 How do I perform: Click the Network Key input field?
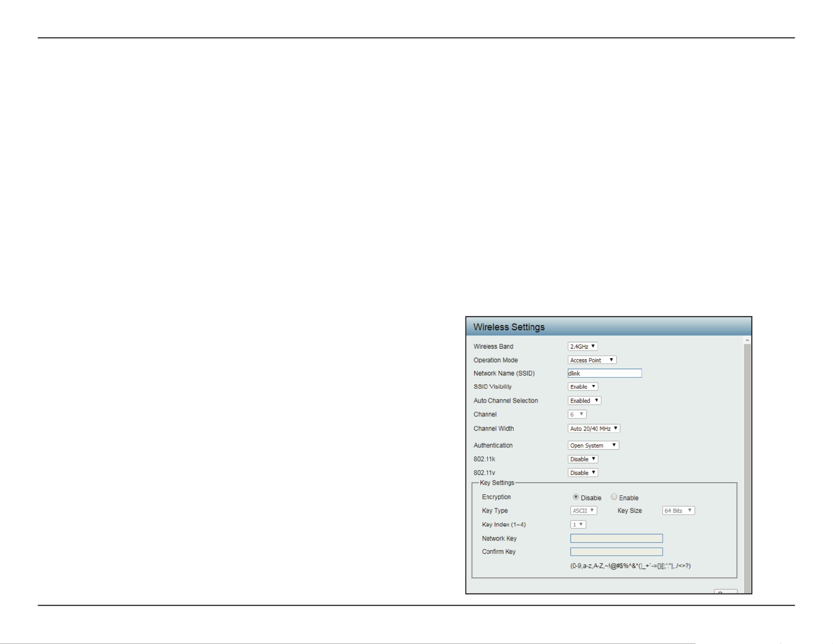pos(617,538)
